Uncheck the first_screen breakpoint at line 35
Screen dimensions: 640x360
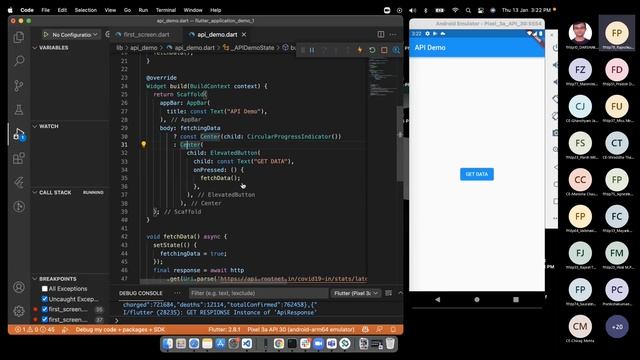click(45, 309)
